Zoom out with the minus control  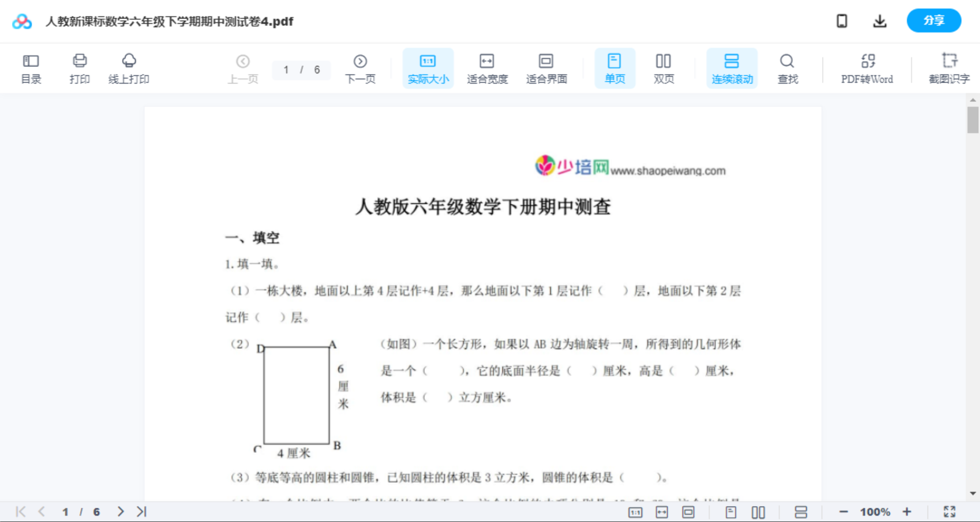843,511
